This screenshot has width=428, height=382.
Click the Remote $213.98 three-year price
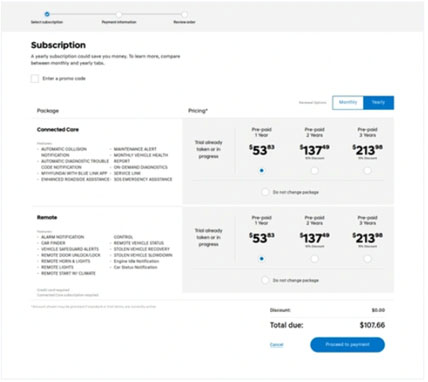click(x=367, y=238)
